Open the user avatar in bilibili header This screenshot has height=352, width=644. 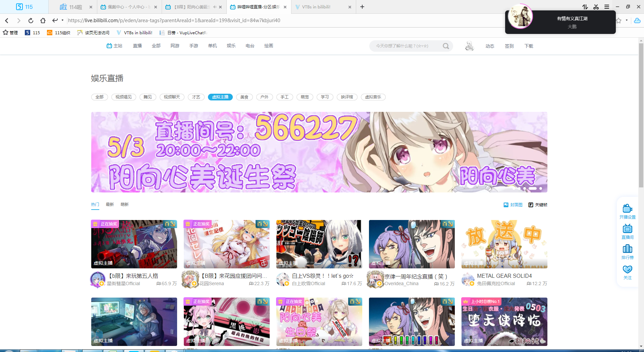(469, 46)
